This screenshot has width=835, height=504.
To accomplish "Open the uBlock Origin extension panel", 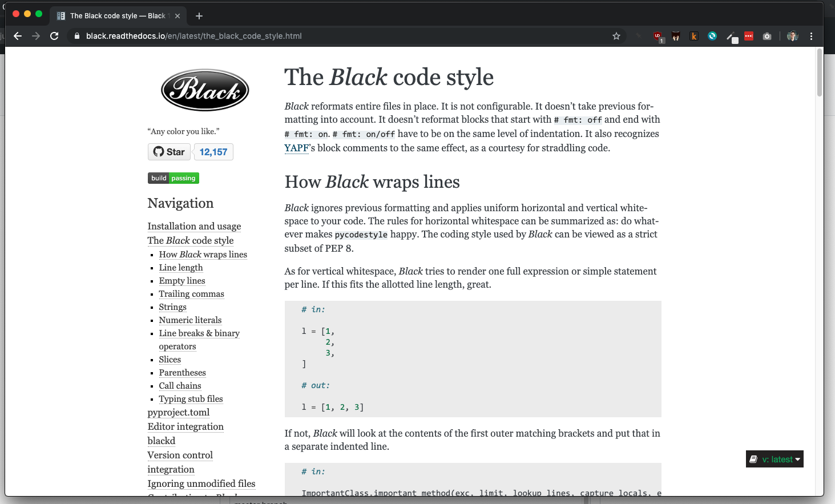I will (659, 35).
